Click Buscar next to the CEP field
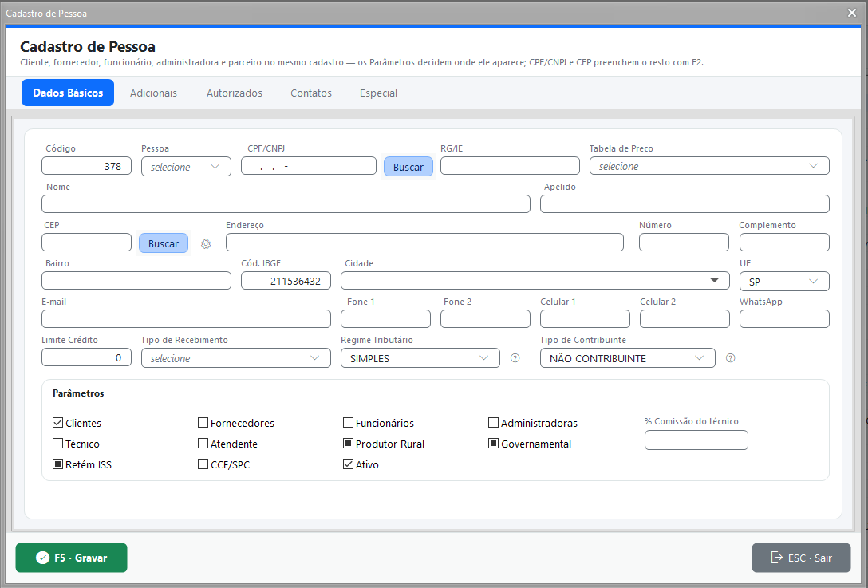868x588 pixels. [x=164, y=243]
